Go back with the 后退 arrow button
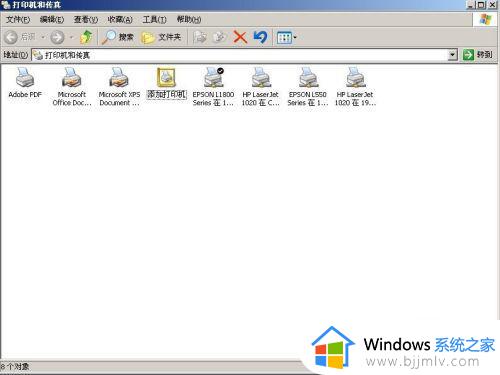The height and width of the screenshot is (375, 500). coord(11,37)
